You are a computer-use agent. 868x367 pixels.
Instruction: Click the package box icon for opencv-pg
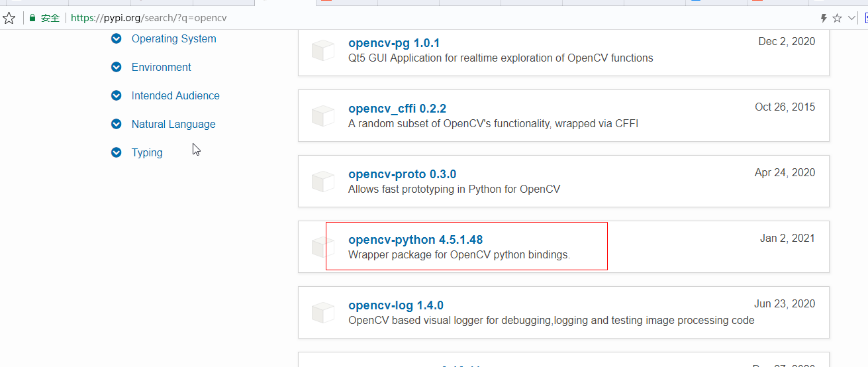tap(323, 50)
